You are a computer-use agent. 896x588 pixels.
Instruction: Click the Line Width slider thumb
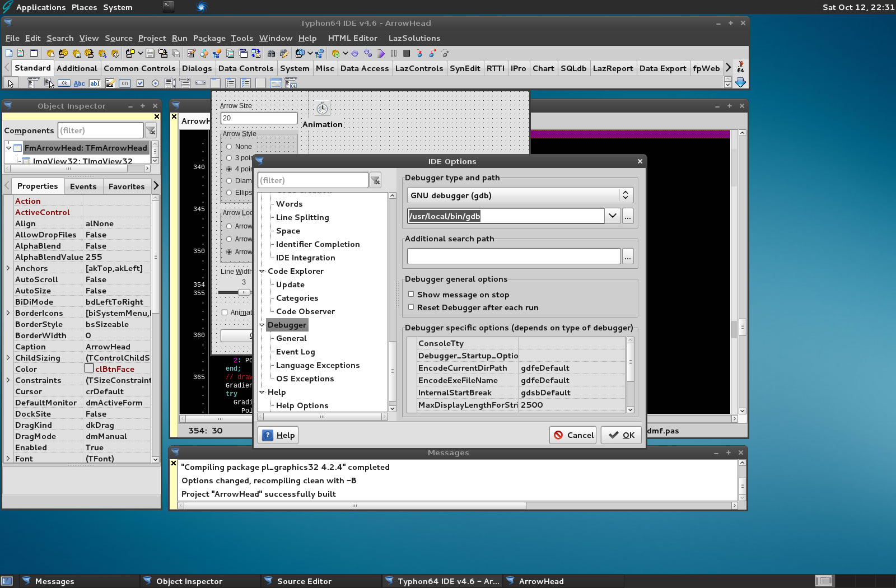[x=243, y=292]
